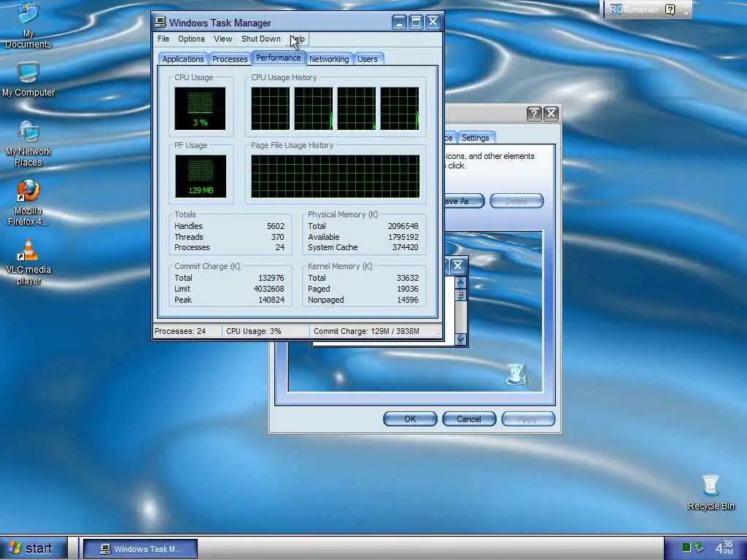This screenshot has width=747, height=560.
Task: Close the small preview window
Action: click(x=457, y=265)
